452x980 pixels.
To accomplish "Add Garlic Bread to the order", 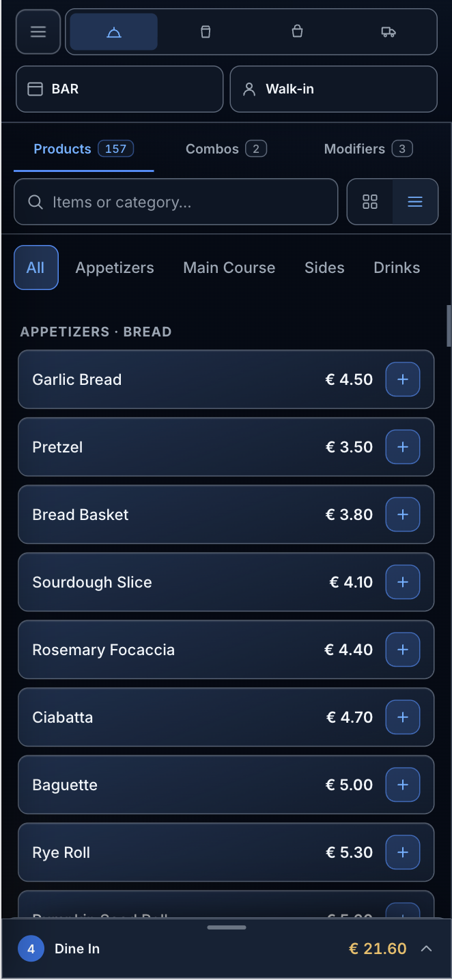I will (403, 379).
